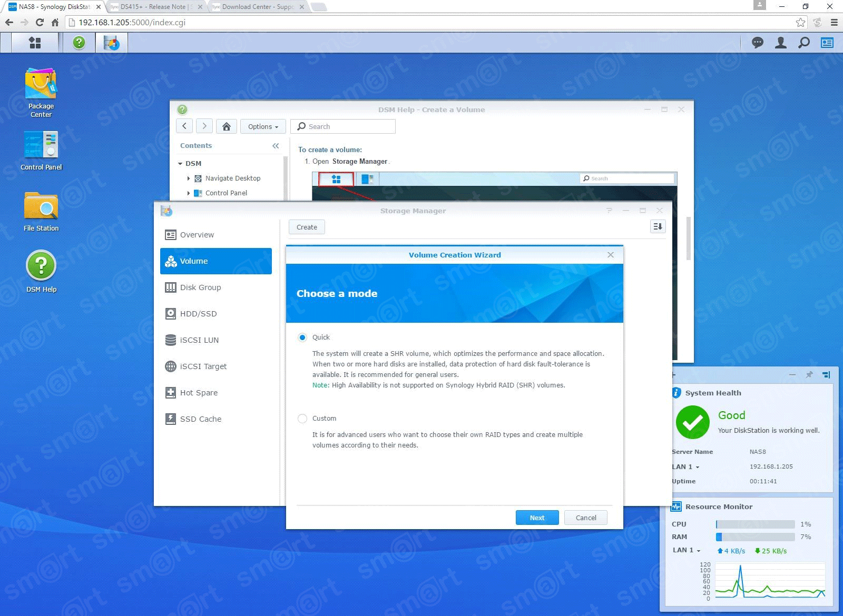Click the Resource Monitor network graph
This screenshot has width=843, height=616.
769,581
